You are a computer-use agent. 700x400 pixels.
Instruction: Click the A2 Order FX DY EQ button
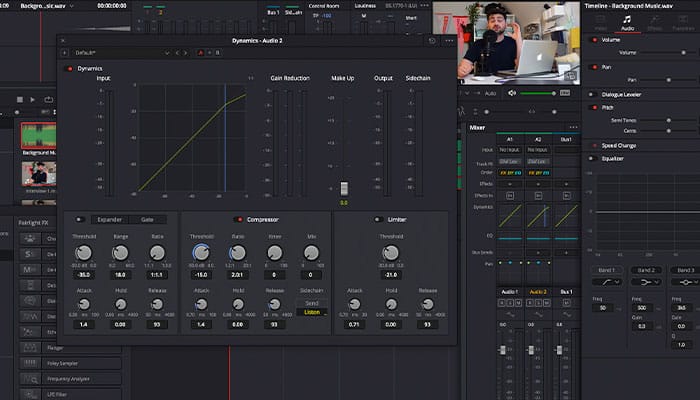(x=538, y=173)
